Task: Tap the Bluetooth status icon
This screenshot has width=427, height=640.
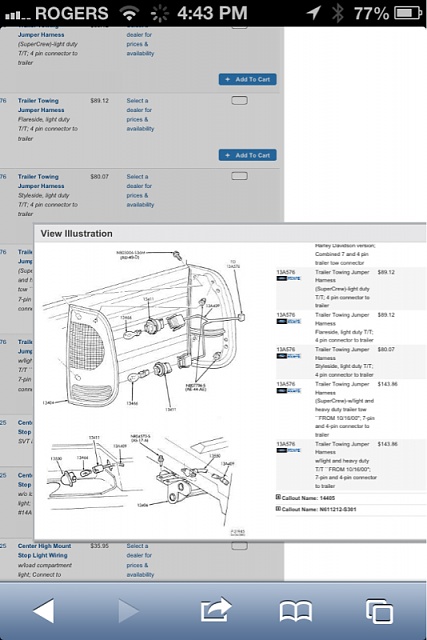Action: click(337, 13)
